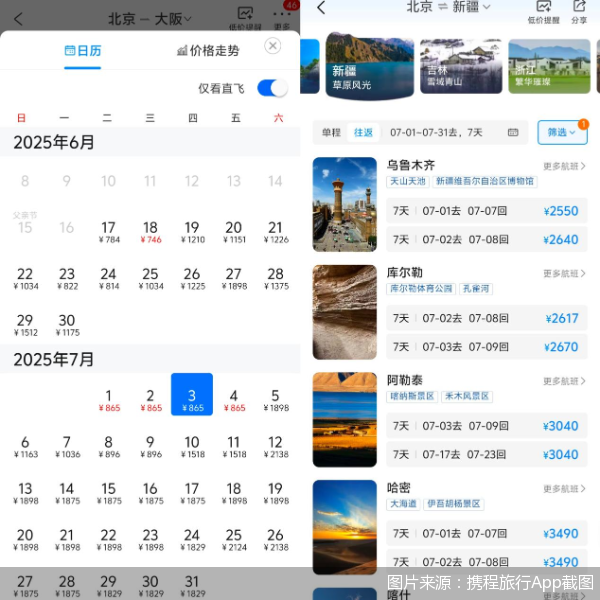Go back from the 北京–大阪 screen
Viewport: 600px width, 600px height.
pos(18,19)
